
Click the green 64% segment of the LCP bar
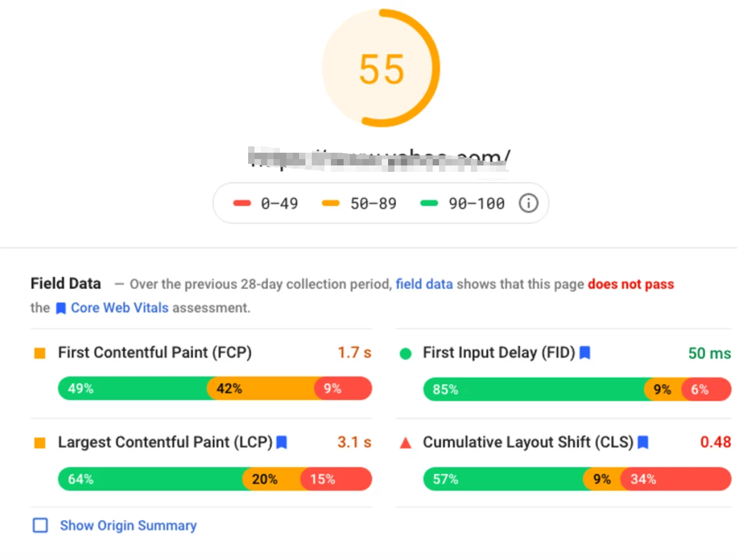click(x=148, y=479)
